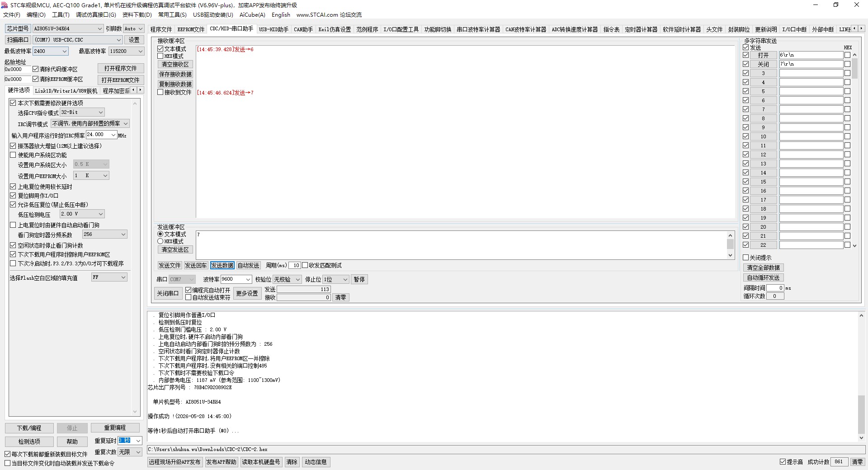Screen dimensions: 868x470
Task: Expand the 波特率 9600 dropdown
Action: click(236, 279)
